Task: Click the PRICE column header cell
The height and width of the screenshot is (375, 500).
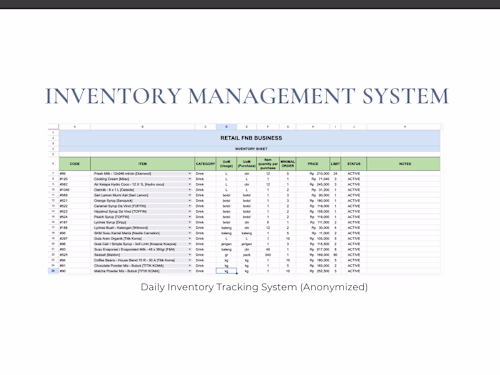Action: [313, 164]
